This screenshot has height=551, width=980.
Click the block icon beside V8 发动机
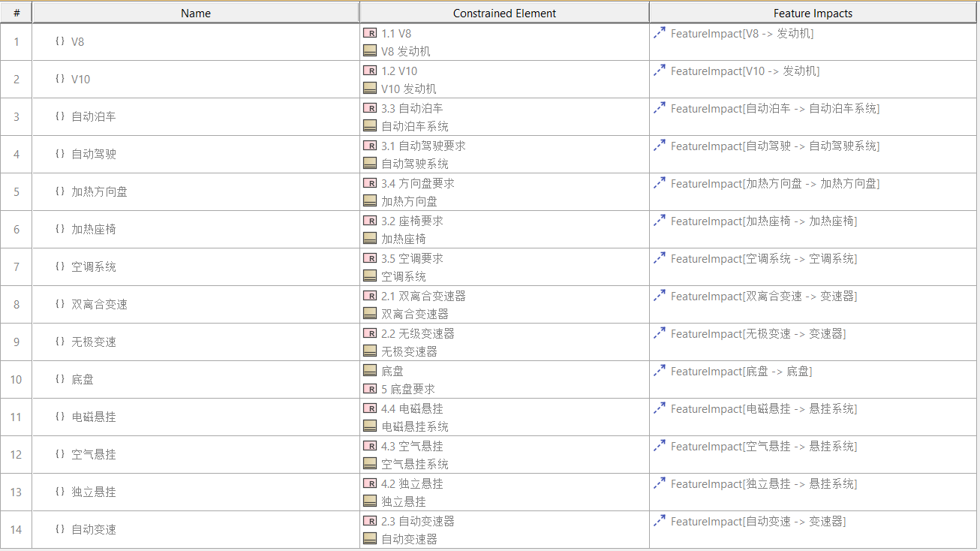point(369,51)
